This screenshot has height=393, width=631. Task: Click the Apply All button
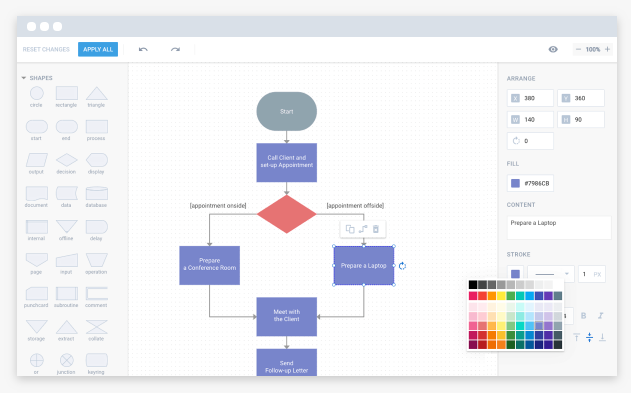98,49
